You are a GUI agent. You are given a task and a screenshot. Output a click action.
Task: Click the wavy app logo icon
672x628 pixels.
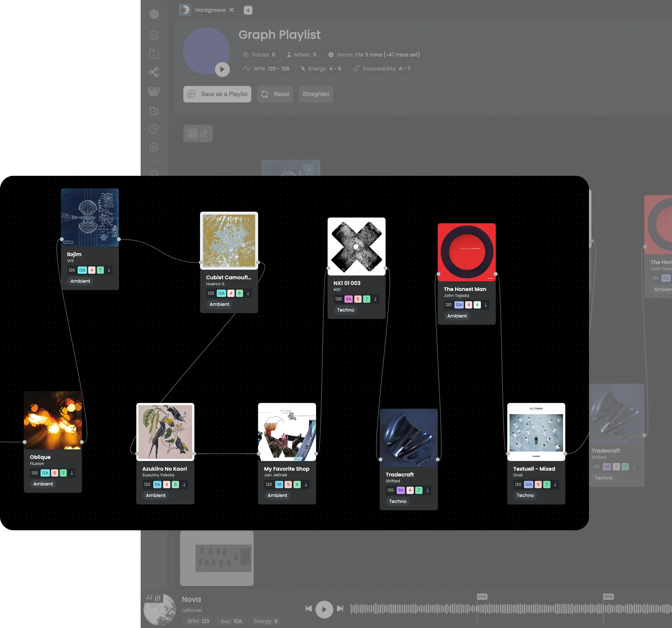point(154,14)
